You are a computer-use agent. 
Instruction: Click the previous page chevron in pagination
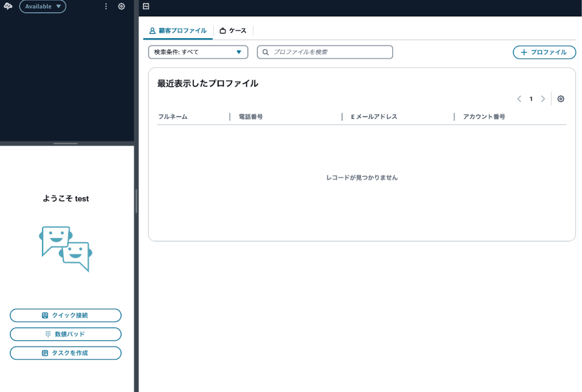tap(519, 98)
